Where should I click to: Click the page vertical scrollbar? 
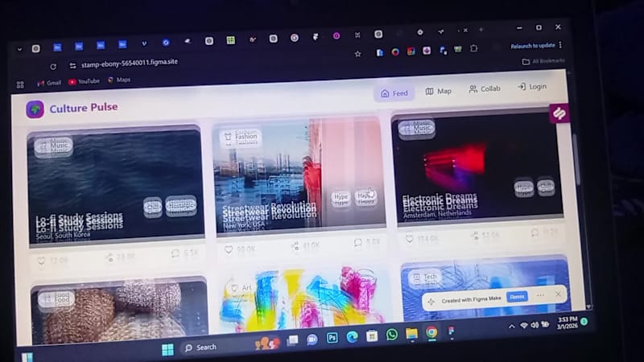point(576,159)
